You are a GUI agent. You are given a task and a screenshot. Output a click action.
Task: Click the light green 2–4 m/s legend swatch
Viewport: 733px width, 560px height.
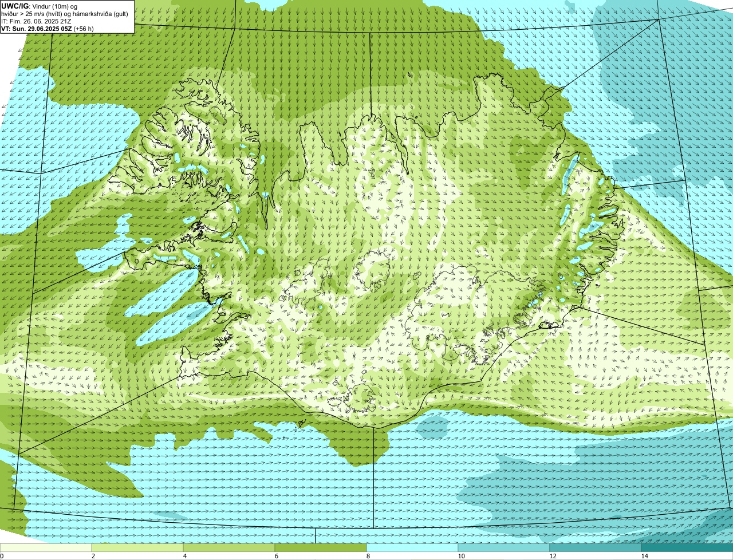(x=137, y=548)
